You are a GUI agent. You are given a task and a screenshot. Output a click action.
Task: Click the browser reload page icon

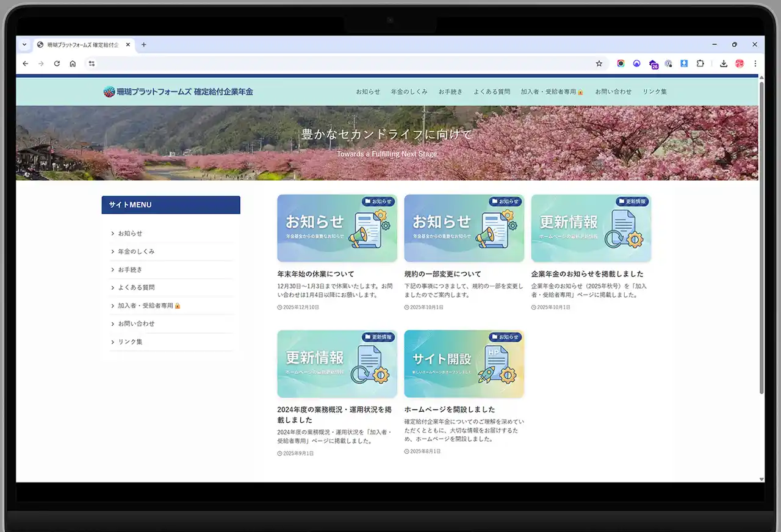tap(57, 63)
